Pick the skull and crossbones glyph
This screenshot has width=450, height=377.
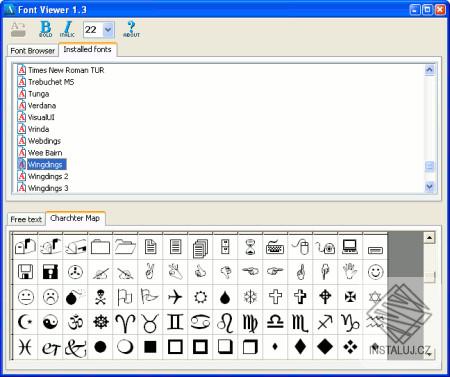(100, 297)
